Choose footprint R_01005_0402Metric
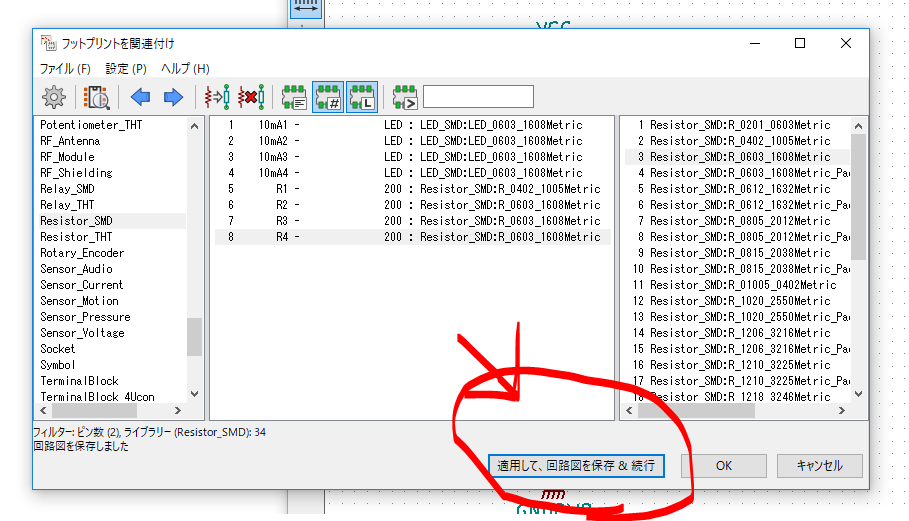 coord(737,285)
